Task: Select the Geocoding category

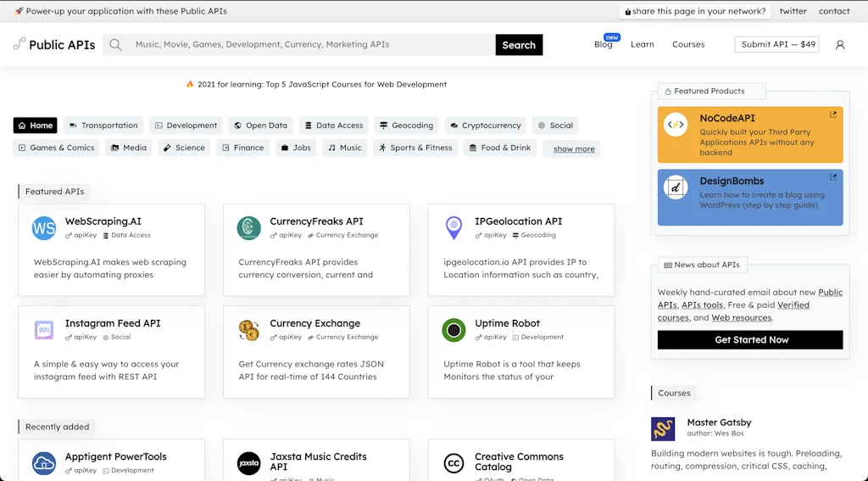Action: 406,126
